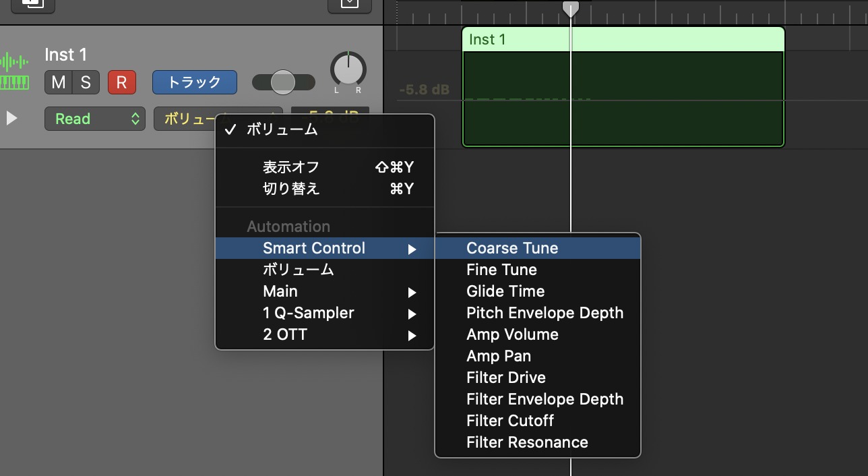Screen dimensions: 868x476
Task: Enable record on Inst 1 track
Action: click(121, 82)
